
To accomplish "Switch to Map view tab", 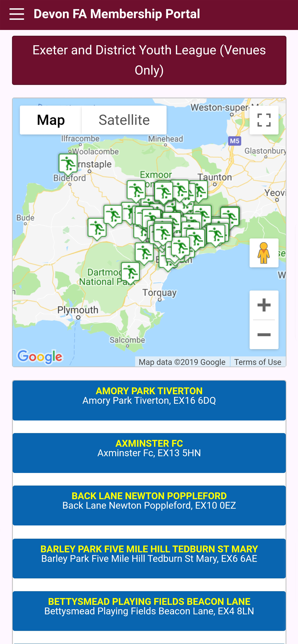I will point(51,120).
